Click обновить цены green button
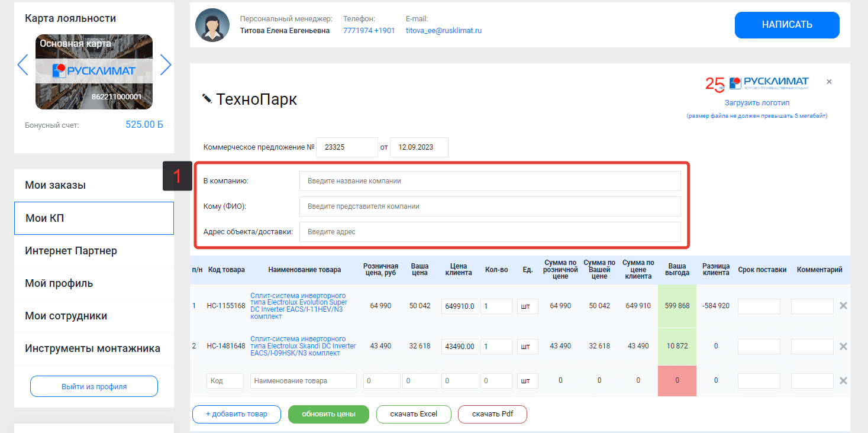Viewport: 868px width, 433px height. click(328, 414)
